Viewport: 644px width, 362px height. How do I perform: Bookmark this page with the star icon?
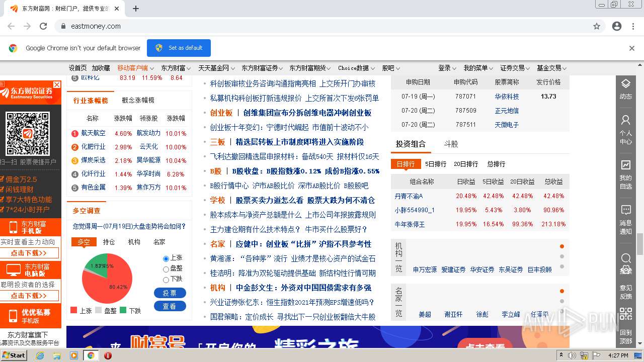point(597,26)
